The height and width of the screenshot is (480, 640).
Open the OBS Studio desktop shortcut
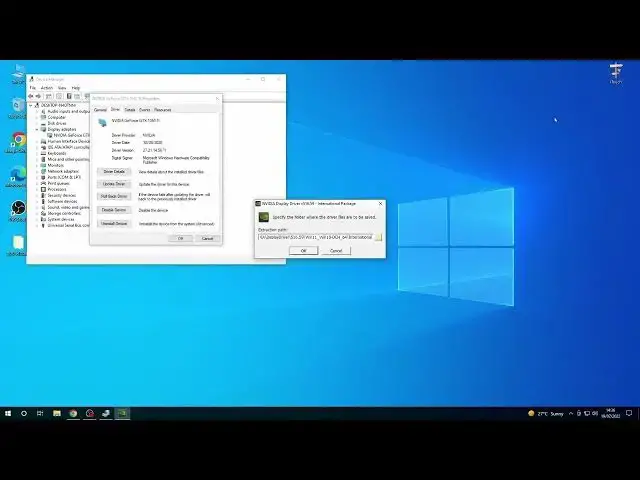[18, 211]
